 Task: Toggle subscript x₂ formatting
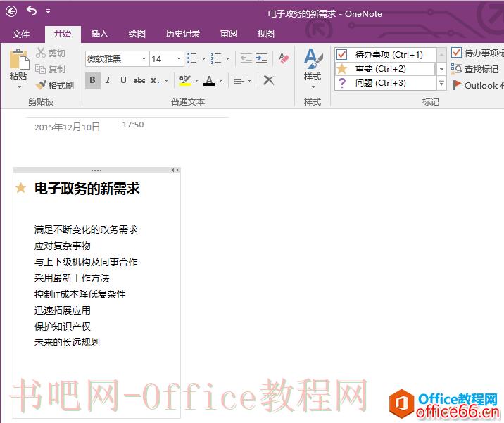tap(155, 80)
